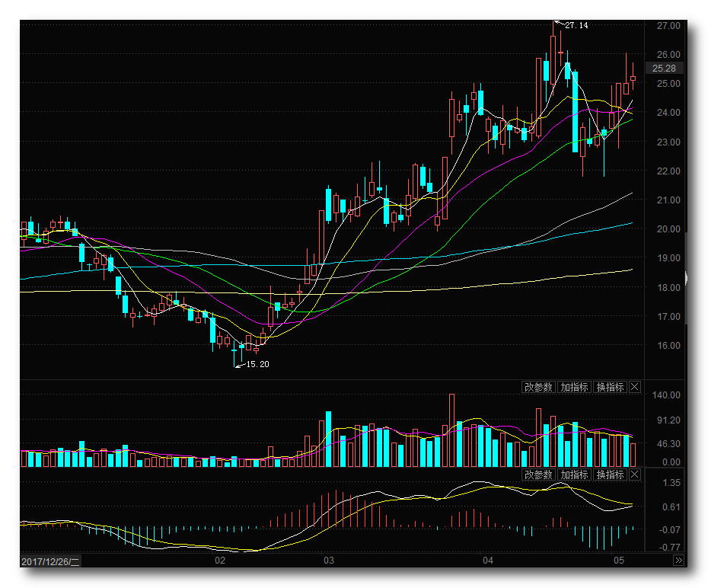Click the 25.28 current price tag

tap(665, 69)
